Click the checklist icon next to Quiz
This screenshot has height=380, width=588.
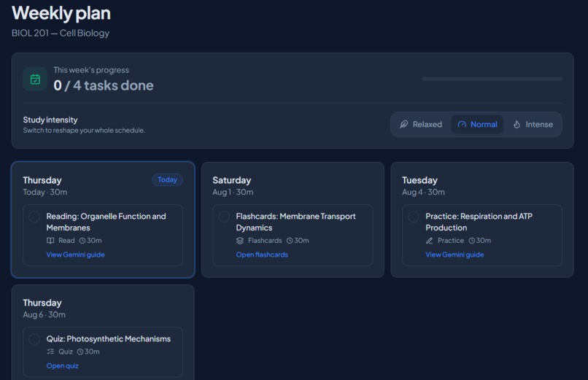tap(50, 352)
